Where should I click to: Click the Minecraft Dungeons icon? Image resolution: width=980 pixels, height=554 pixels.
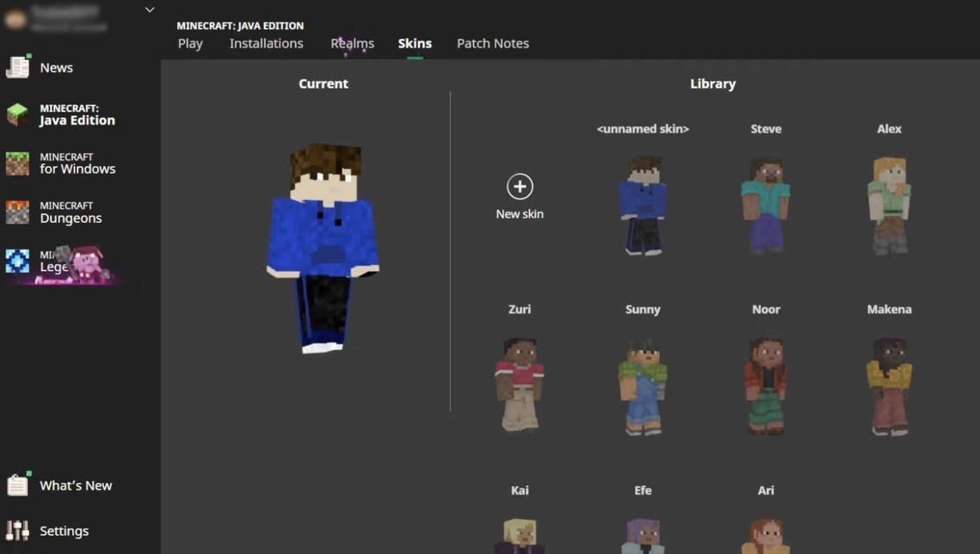(18, 212)
